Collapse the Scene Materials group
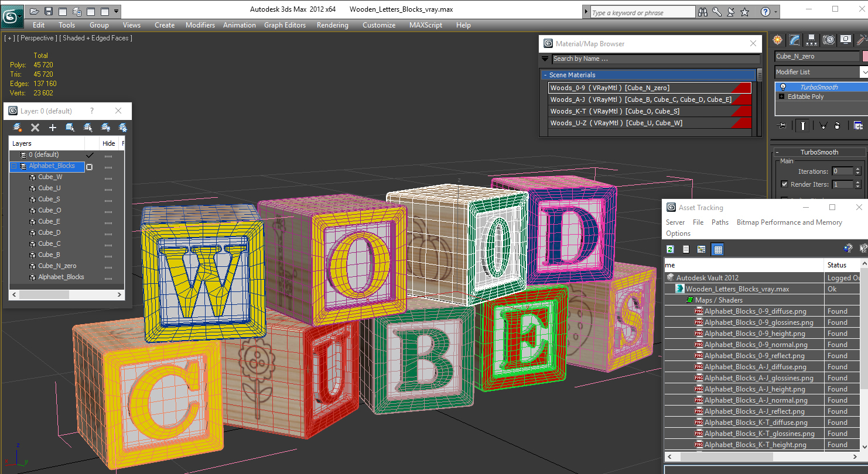 pyautogui.click(x=547, y=75)
